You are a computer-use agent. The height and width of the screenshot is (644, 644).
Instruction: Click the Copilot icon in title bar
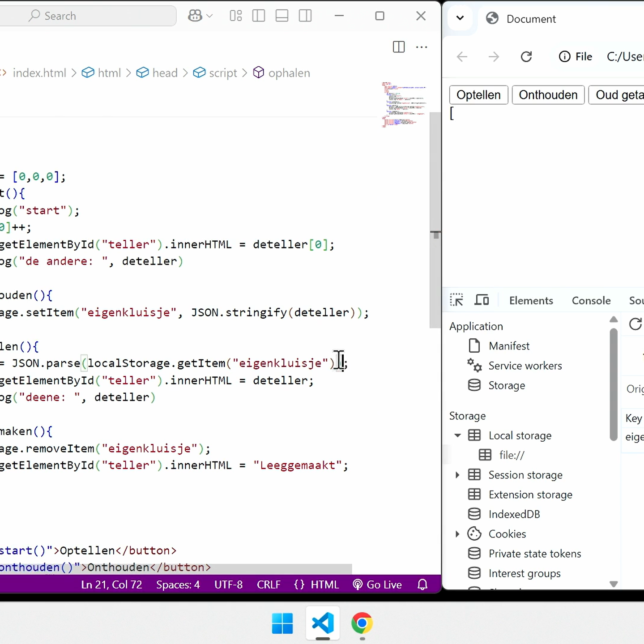(195, 16)
